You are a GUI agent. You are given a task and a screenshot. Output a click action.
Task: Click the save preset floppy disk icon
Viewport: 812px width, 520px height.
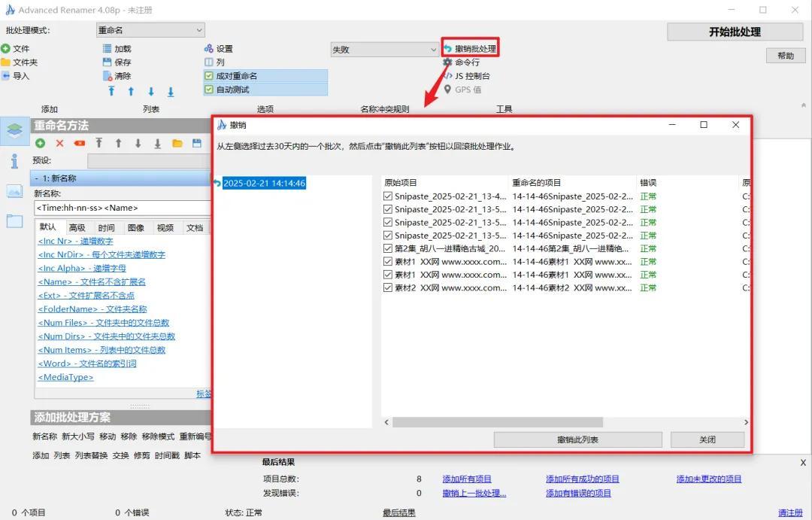pyautogui.click(x=197, y=143)
